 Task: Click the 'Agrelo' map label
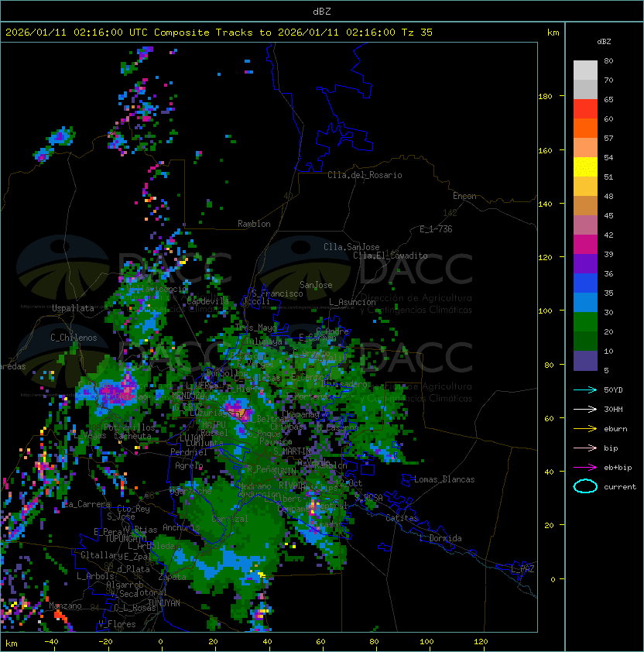tap(189, 465)
